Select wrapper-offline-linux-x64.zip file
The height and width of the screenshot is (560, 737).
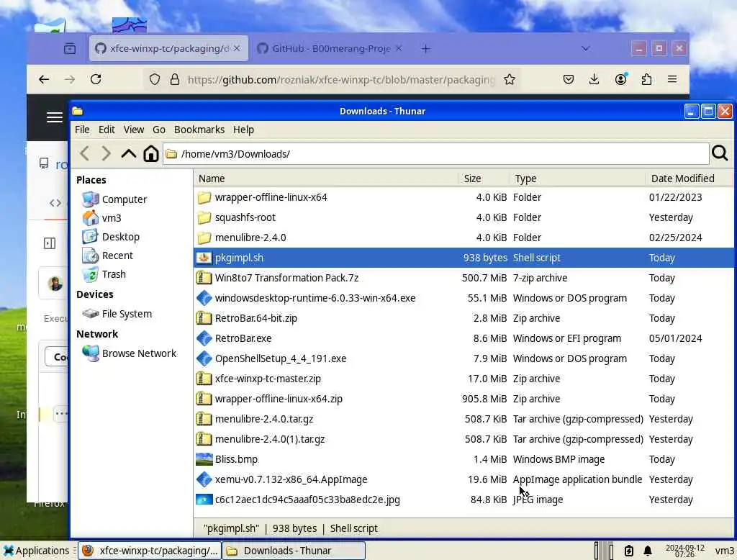(x=464, y=399)
